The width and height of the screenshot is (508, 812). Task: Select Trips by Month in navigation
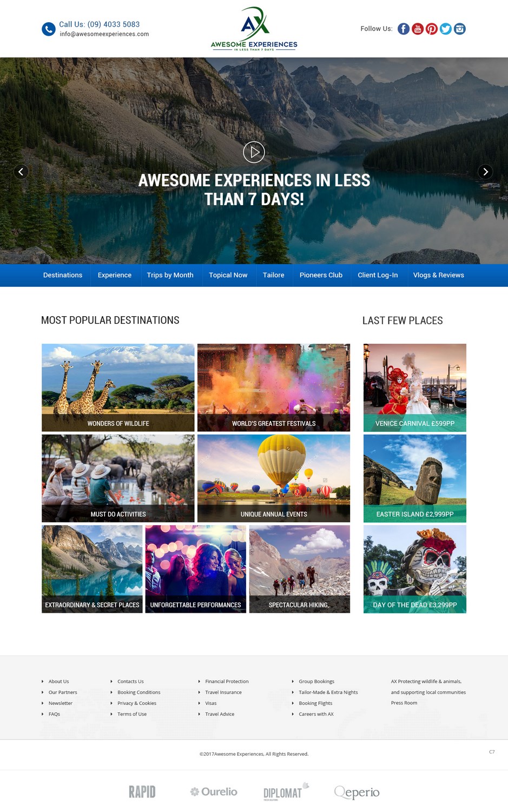coord(170,275)
